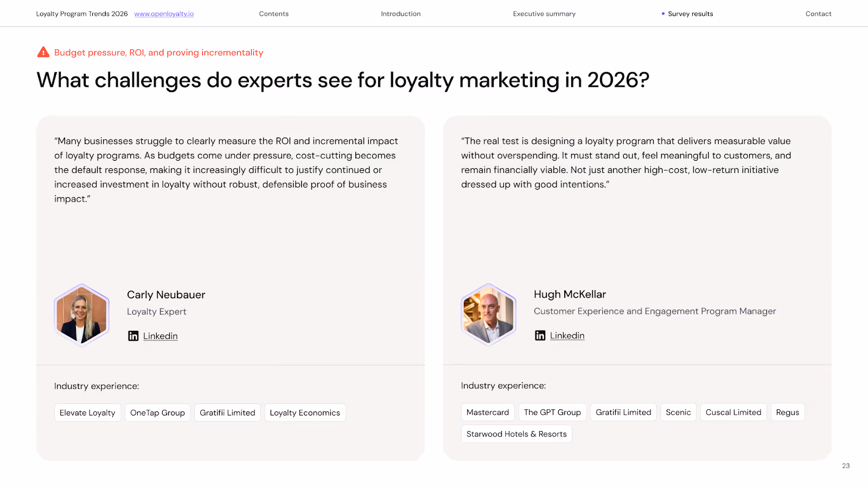Click the Loyalty Expert job title

pyautogui.click(x=157, y=312)
